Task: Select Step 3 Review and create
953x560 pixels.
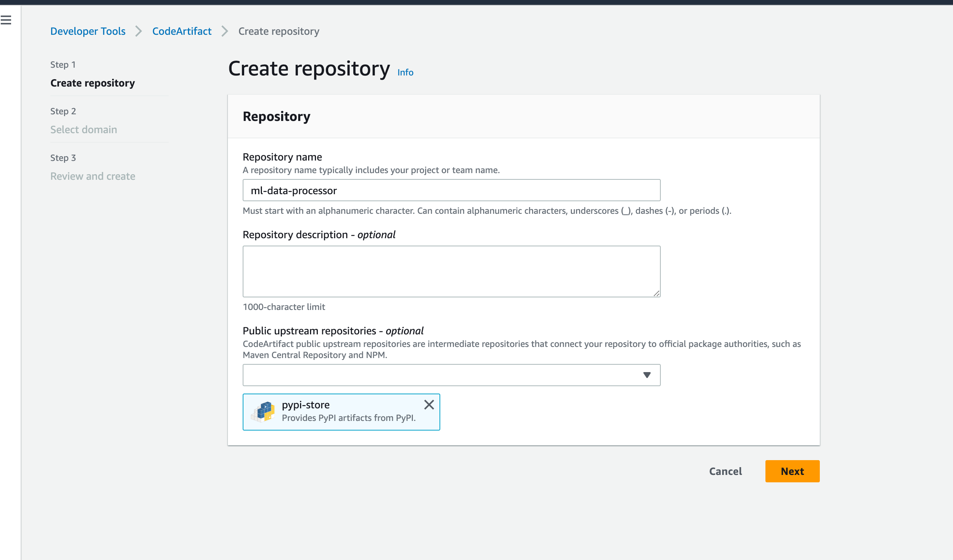Action: [x=92, y=176]
